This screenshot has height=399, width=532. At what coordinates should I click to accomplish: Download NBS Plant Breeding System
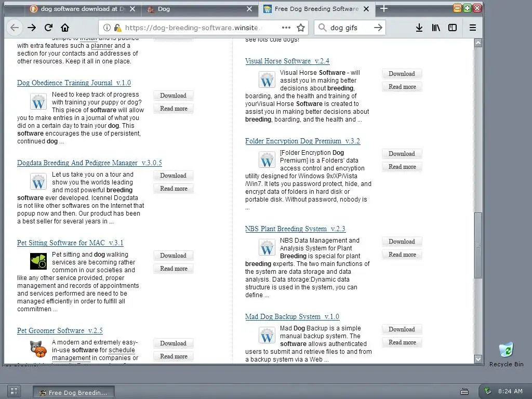click(x=402, y=242)
